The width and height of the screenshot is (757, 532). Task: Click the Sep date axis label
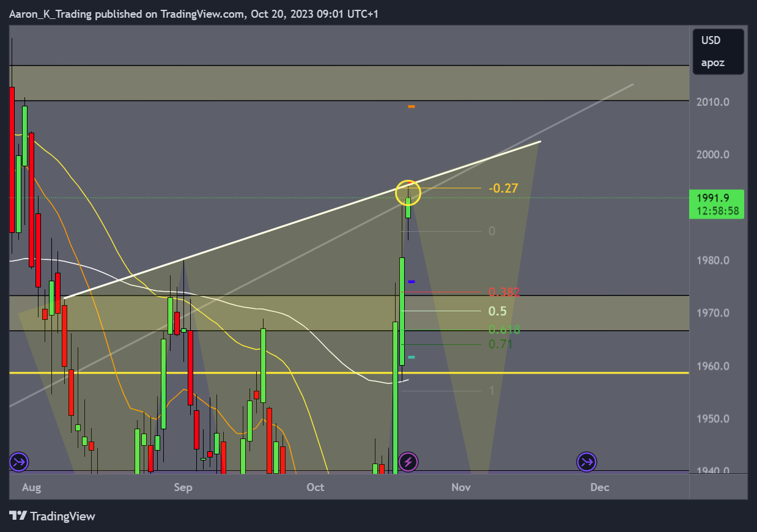click(x=183, y=487)
